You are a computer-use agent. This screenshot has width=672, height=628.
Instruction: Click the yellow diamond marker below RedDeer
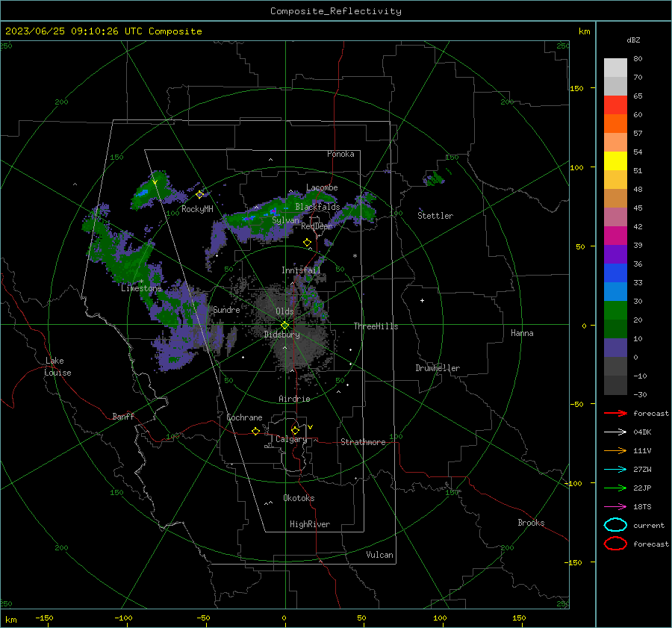[307, 243]
